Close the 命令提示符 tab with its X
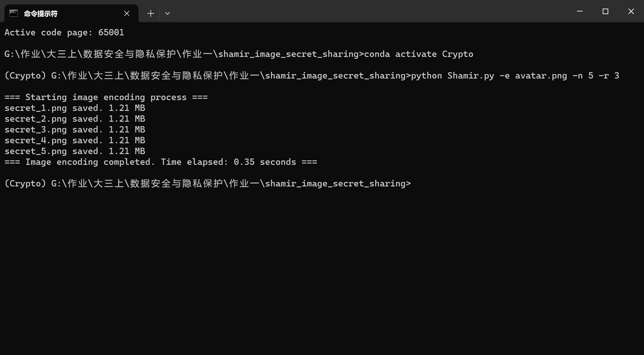 (x=126, y=13)
